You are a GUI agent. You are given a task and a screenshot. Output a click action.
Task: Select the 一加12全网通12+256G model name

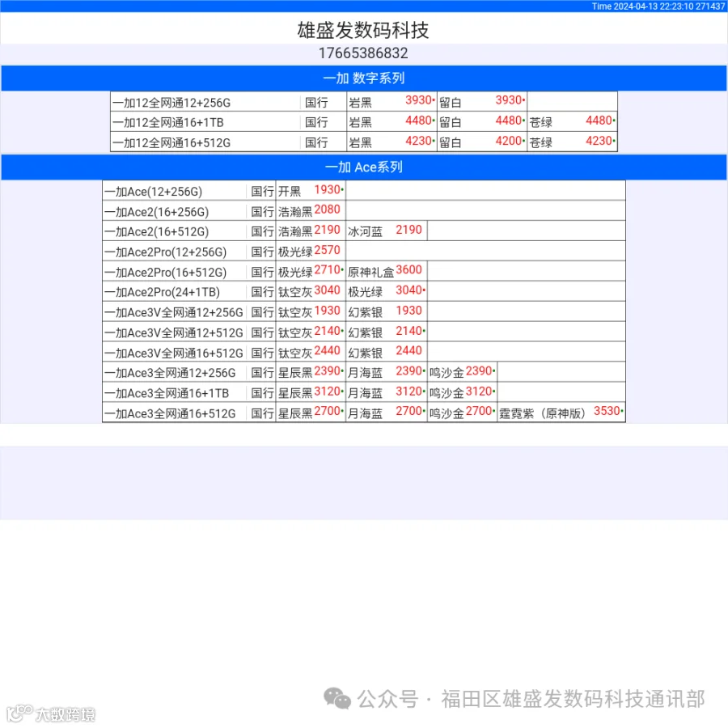pos(171,103)
